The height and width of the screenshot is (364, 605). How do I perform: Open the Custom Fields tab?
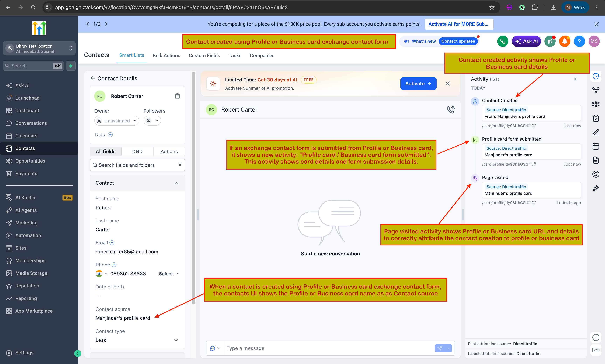click(x=204, y=55)
